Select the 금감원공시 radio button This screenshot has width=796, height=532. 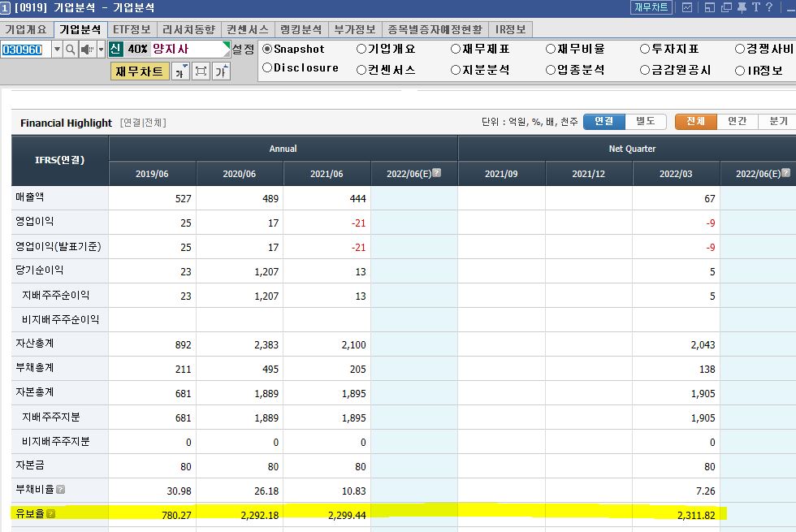pyautogui.click(x=645, y=70)
